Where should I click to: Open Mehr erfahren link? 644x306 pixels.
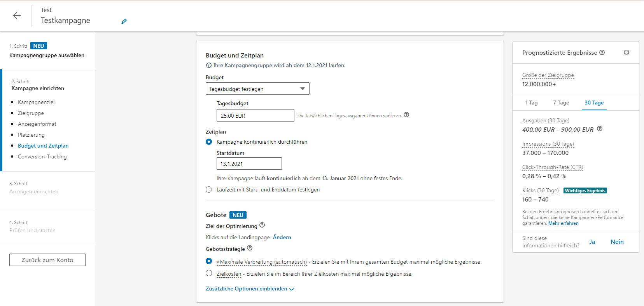[x=563, y=223]
